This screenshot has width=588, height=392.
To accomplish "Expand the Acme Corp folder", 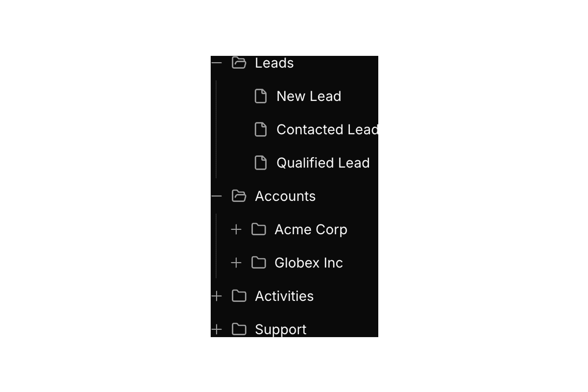I will click(x=236, y=229).
